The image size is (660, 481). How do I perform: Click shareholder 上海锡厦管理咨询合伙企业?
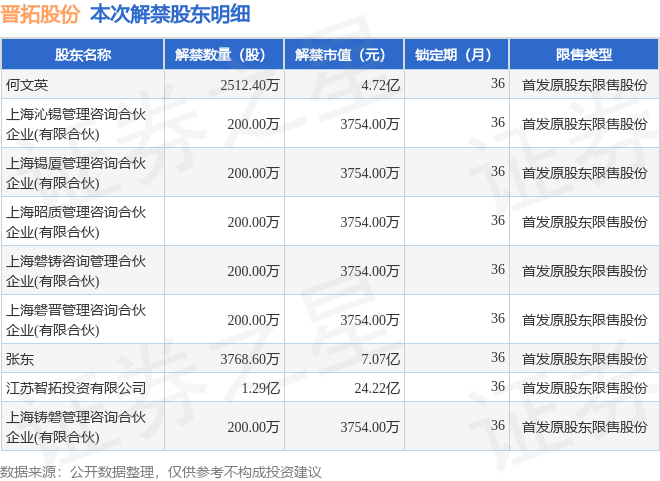(x=76, y=173)
